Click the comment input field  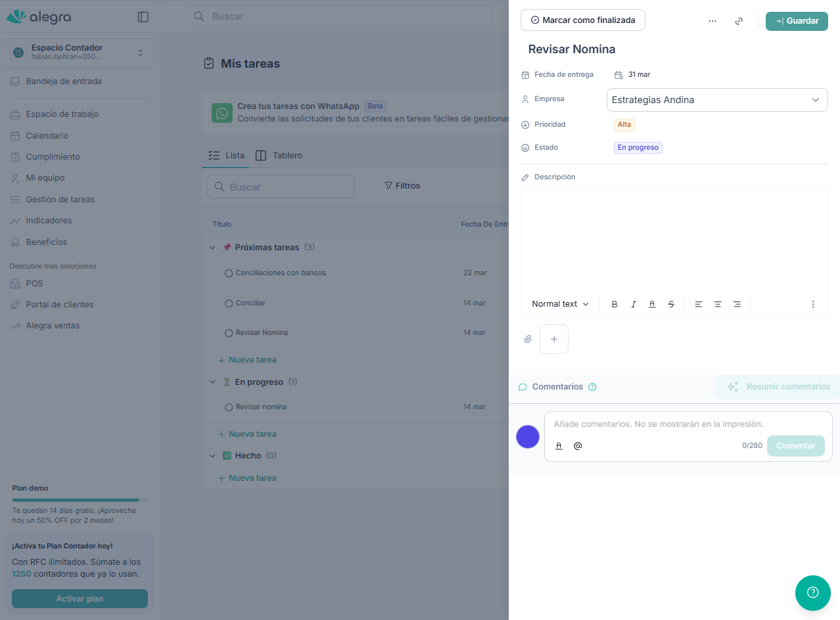click(x=687, y=424)
